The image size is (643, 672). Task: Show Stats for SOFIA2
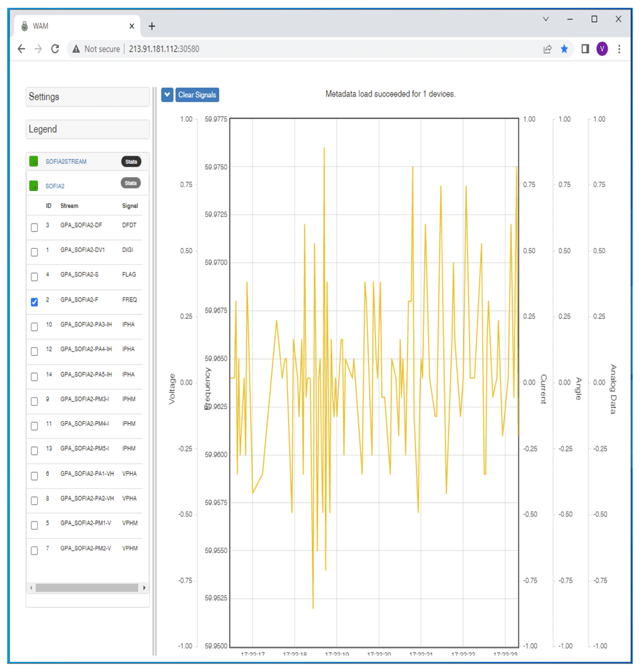[x=131, y=183]
